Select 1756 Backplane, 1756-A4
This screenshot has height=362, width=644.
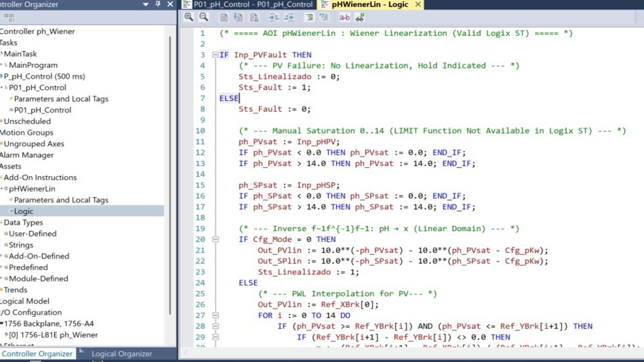[x=49, y=324]
